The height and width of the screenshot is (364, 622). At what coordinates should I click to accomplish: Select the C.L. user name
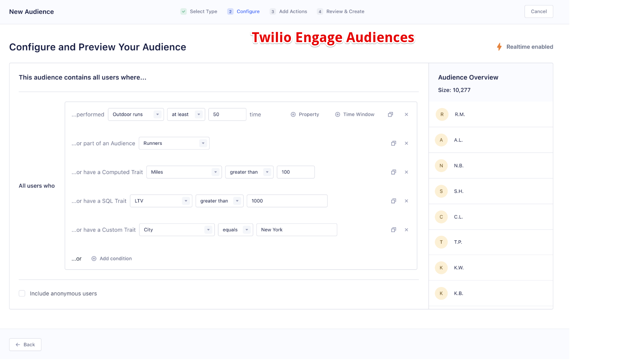[458, 217]
